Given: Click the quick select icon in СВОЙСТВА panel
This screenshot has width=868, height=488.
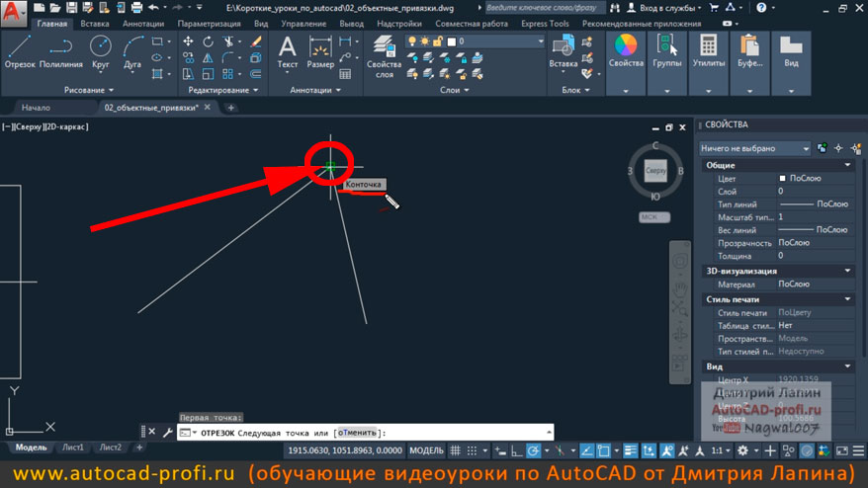Looking at the screenshot, I should tap(856, 148).
